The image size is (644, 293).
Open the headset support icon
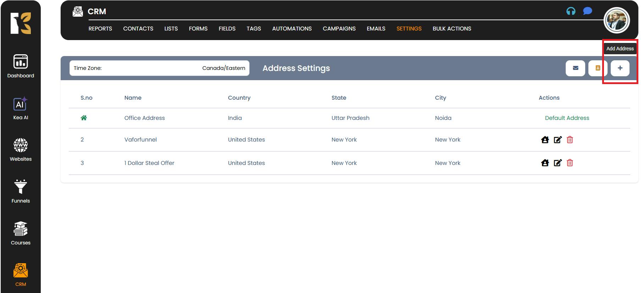(x=571, y=11)
